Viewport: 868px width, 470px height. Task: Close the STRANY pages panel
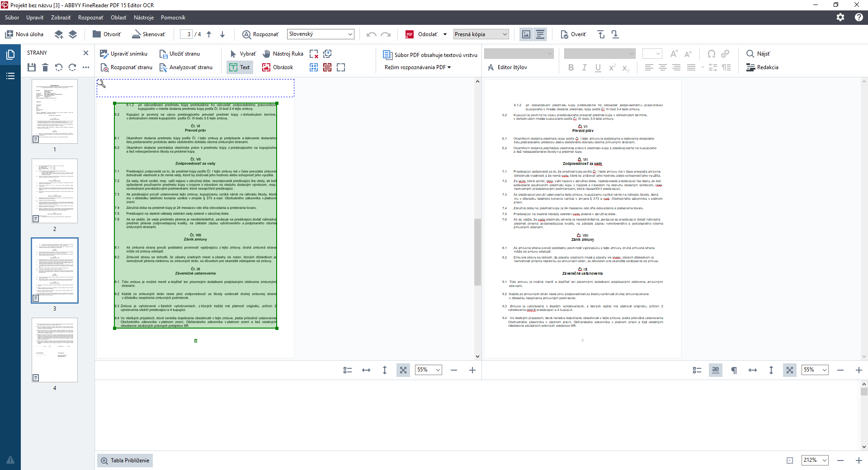(86, 53)
